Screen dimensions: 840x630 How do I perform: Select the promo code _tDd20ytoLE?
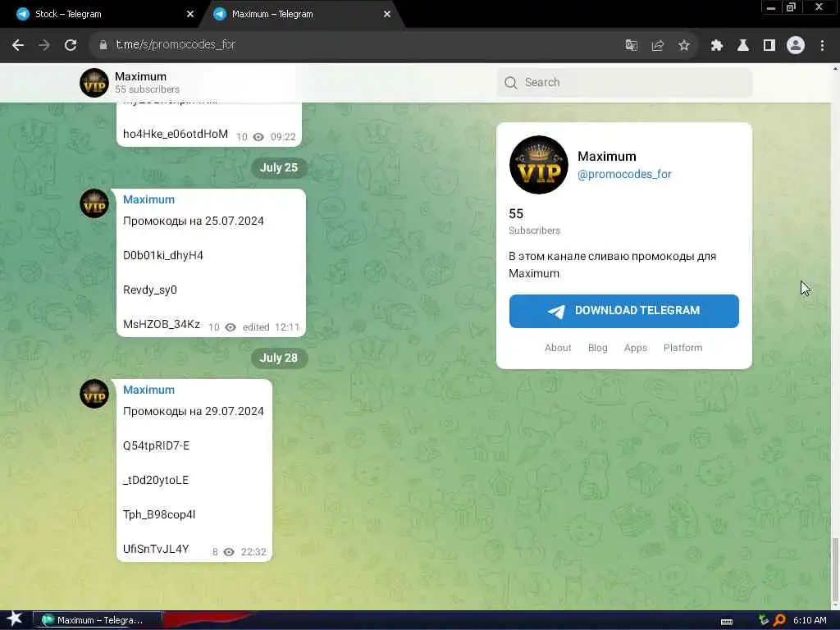click(x=155, y=480)
